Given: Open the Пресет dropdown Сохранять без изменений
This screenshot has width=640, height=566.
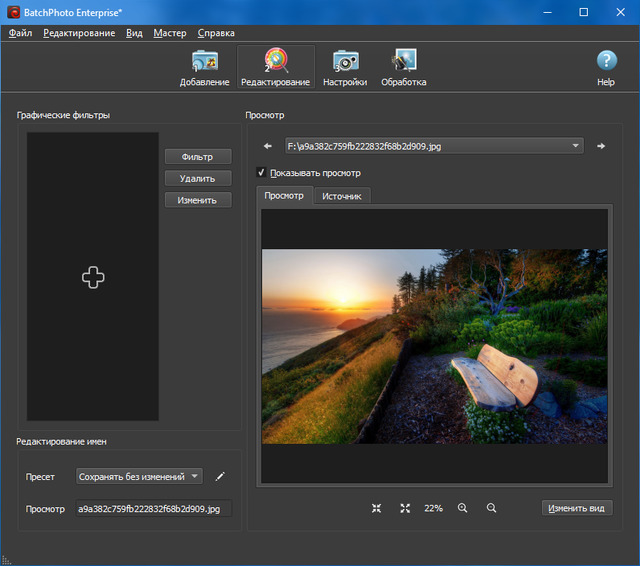Looking at the screenshot, I should click(140, 477).
